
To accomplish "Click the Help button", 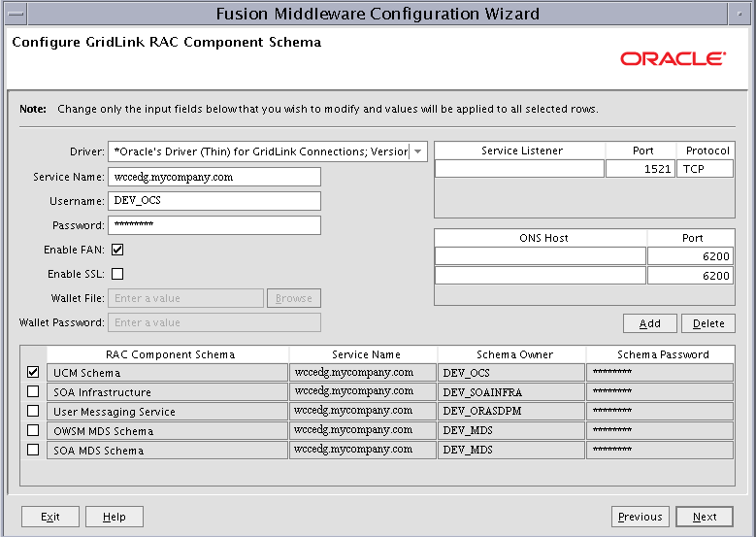I will click(x=115, y=517).
